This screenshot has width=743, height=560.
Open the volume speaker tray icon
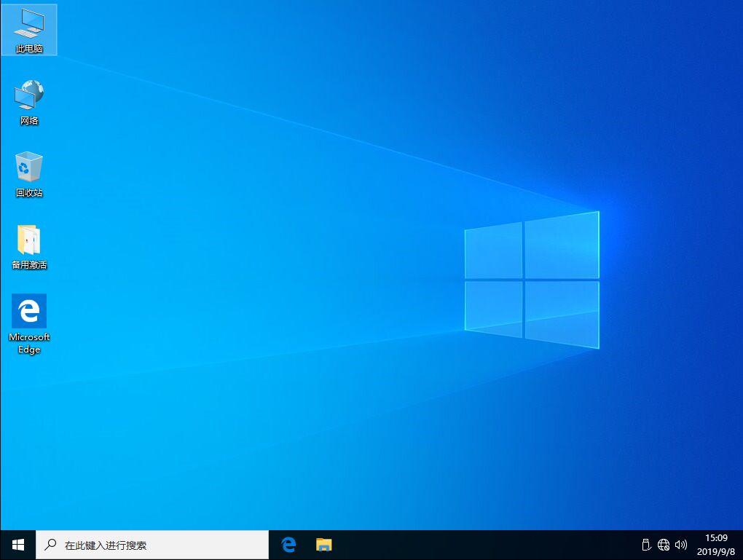pyautogui.click(x=681, y=545)
